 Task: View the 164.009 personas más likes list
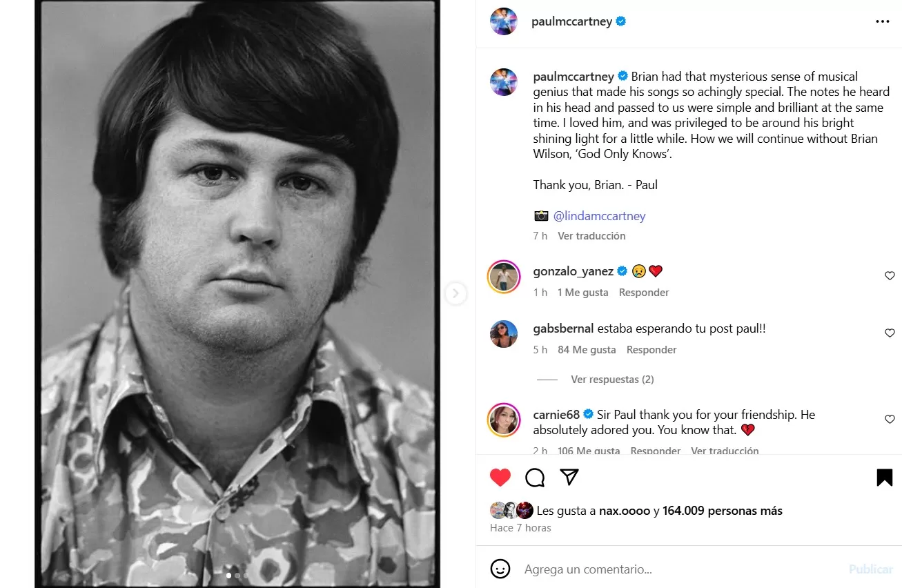(722, 511)
